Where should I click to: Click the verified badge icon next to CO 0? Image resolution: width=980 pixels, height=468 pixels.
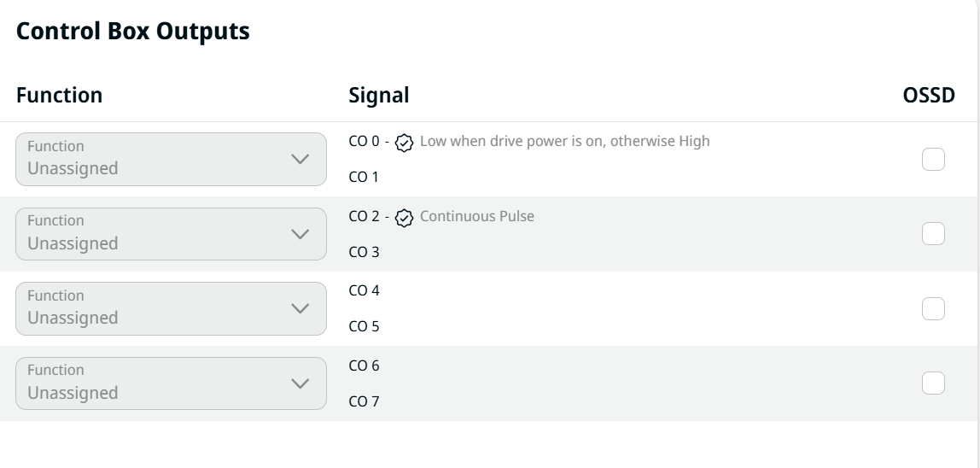click(405, 143)
